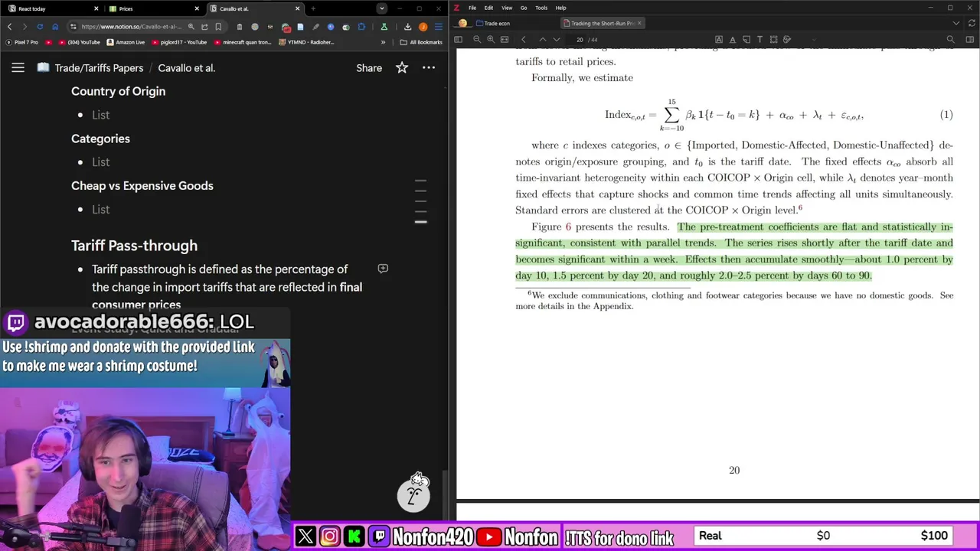This screenshot has height=551, width=980.
Task: Open the browser application menu
Action: (439, 27)
